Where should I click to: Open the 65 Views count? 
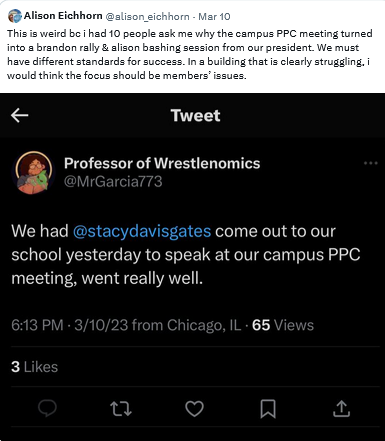point(283,325)
